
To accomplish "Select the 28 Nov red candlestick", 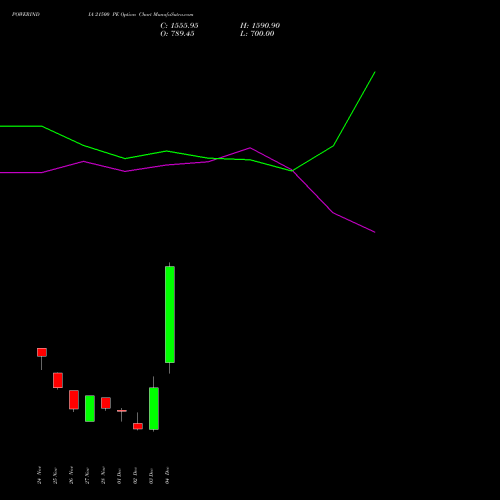I will (106, 403).
